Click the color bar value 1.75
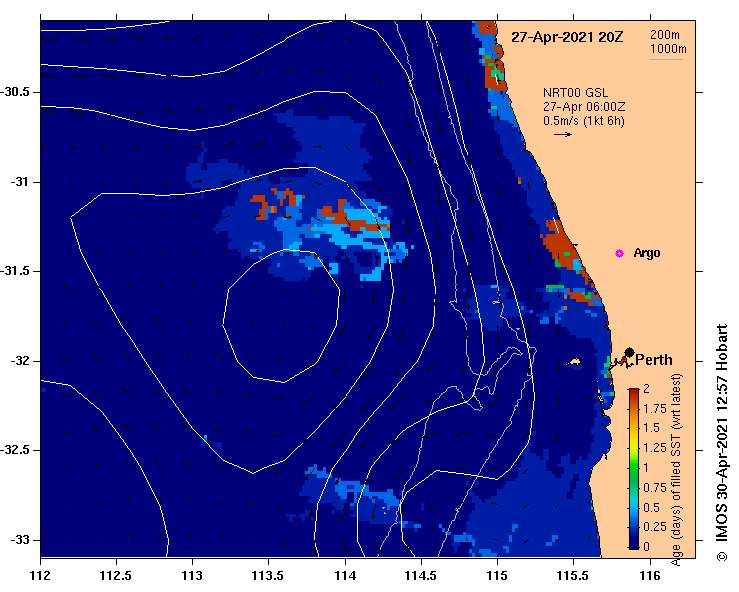739x592 pixels. coord(655,408)
